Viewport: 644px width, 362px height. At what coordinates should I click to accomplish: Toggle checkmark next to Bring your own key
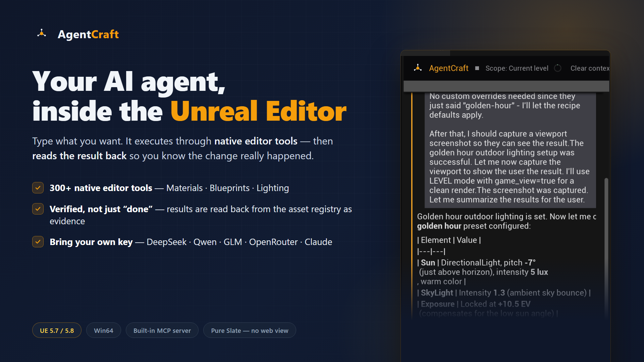pos(38,242)
